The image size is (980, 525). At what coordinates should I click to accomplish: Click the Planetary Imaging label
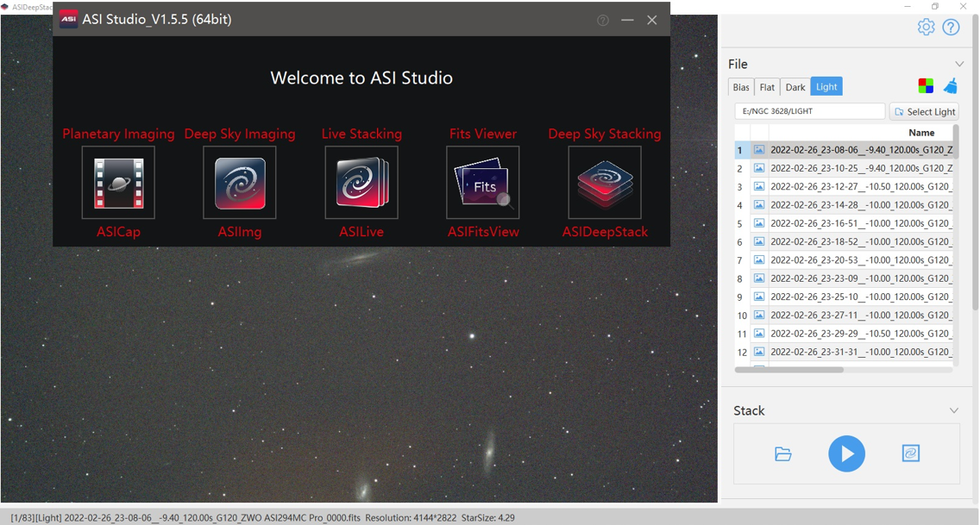tap(118, 134)
